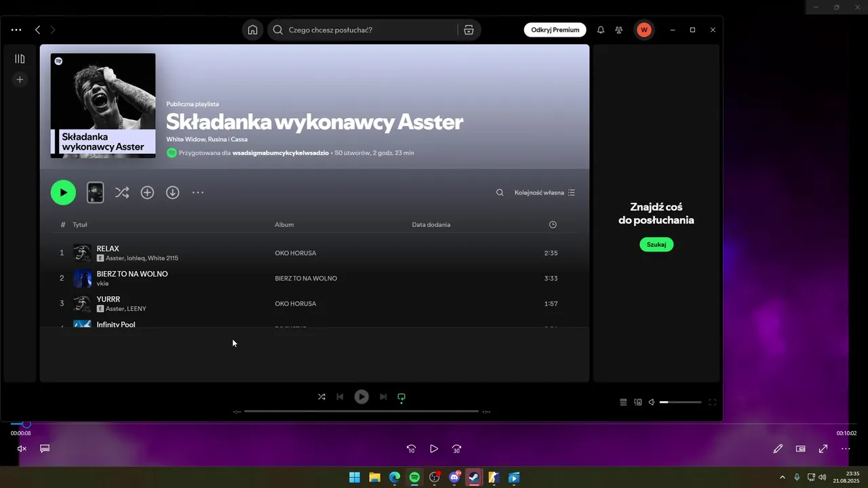Image resolution: width=868 pixels, height=488 pixels.
Task: Unmute the video player's crossed speaker icon
Action: coord(22,449)
